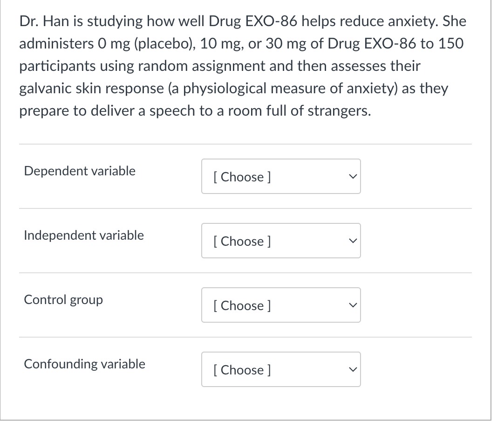This screenshot has height=443, width=504.
Task: Click the [ Choose ] placeholder beside Control group
Action: click(x=242, y=305)
